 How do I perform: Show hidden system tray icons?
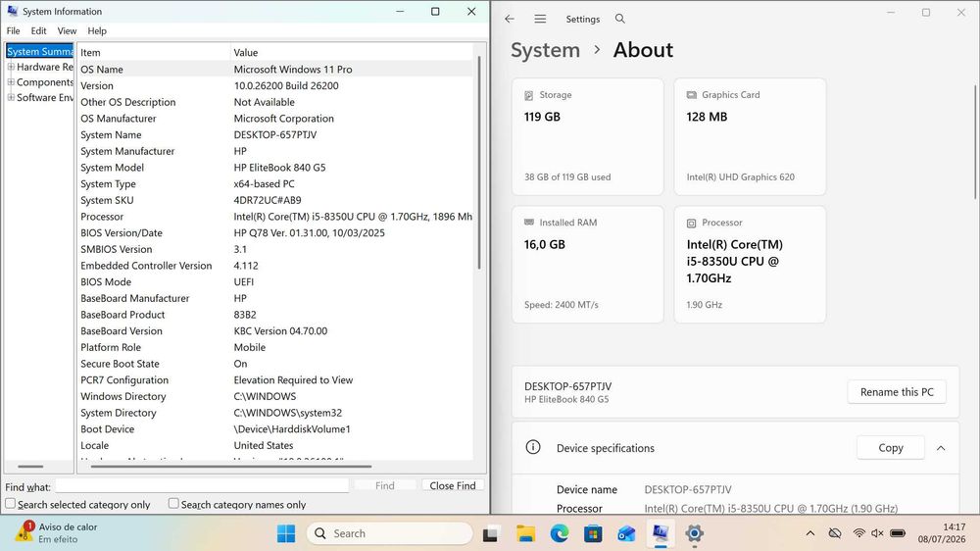[x=810, y=533]
